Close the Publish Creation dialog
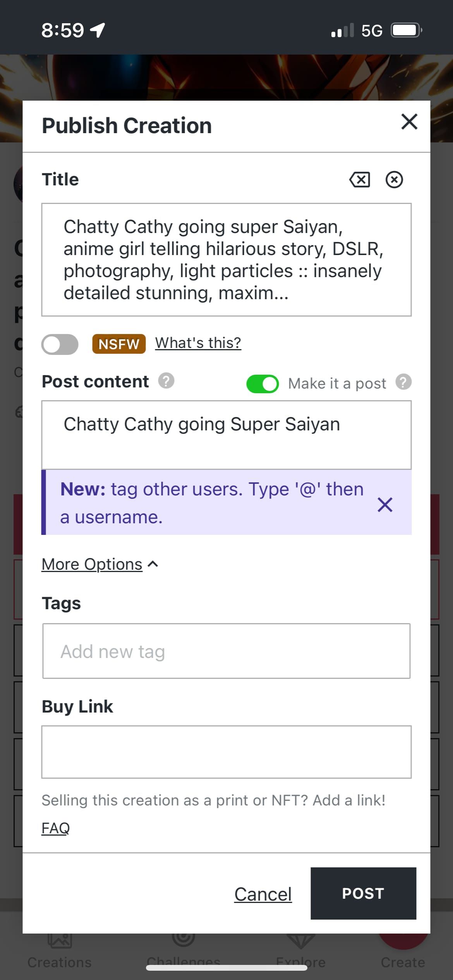Viewport: 453px width, 980px height. click(x=409, y=122)
